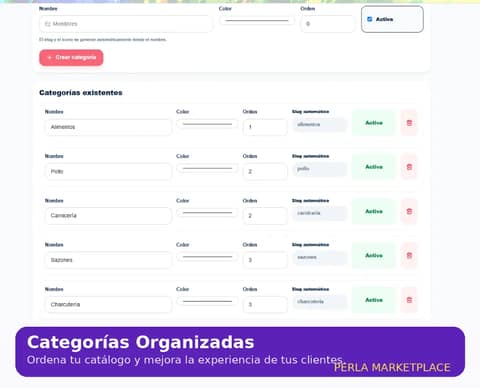This screenshot has width=480, height=388.
Task: Open color picker for Sazones row
Action: click(x=207, y=257)
